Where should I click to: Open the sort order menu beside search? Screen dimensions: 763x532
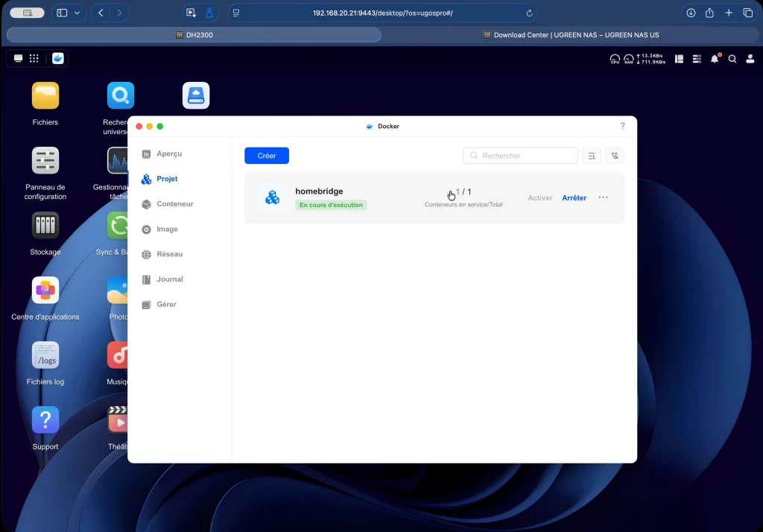point(591,156)
